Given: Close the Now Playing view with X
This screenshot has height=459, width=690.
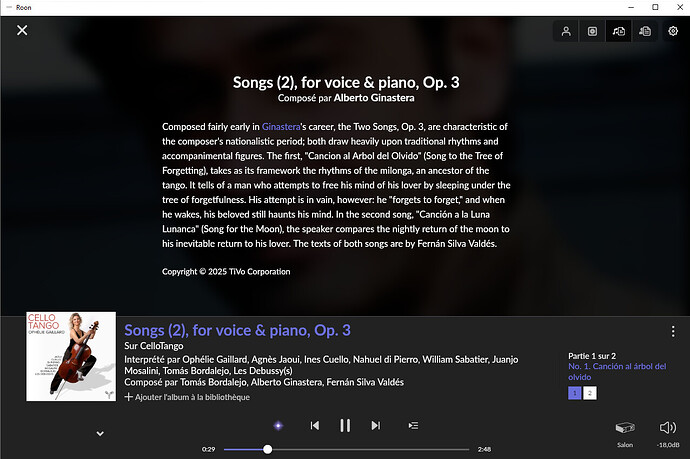Looking at the screenshot, I should pyautogui.click(x=22, y=30).
